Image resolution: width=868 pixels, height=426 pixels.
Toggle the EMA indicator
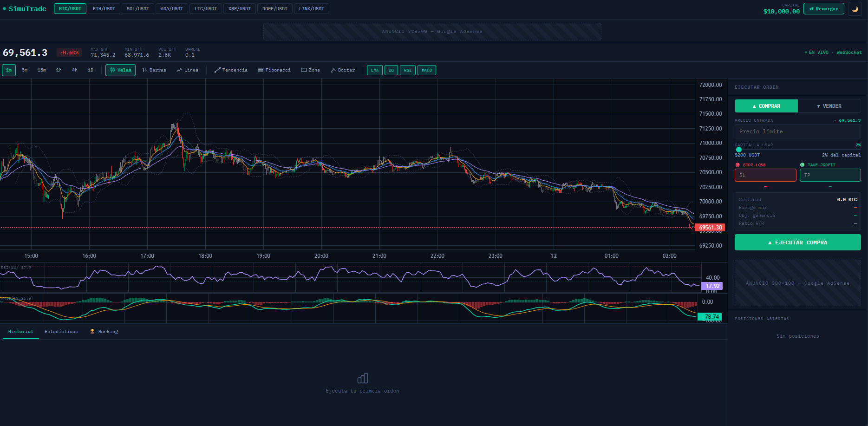click(374, 70)
